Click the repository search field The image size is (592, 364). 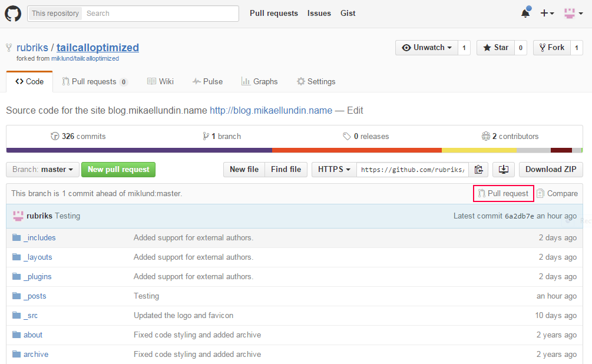(x=160, y=14)
